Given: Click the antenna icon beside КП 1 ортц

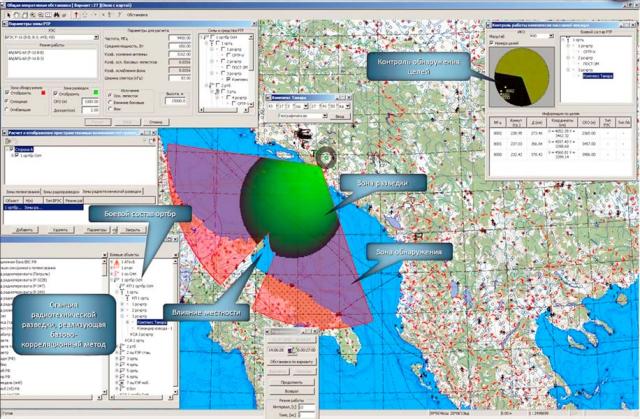Looking at the screenshot, I should point(127,298).
